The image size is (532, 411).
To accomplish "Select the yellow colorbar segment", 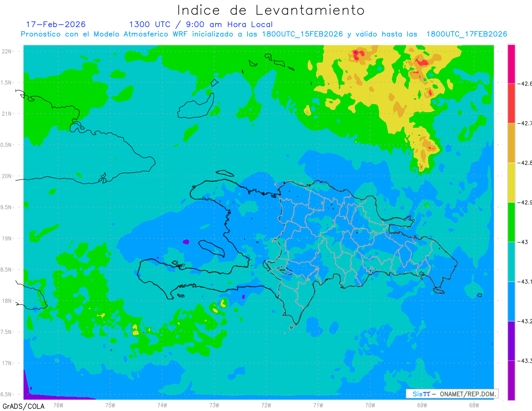I will coord(511,182).
